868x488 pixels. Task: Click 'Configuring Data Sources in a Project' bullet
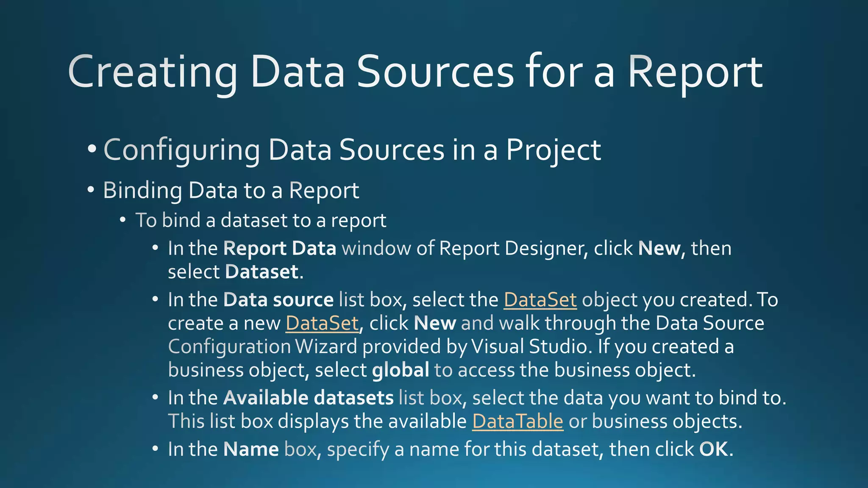(352, 150)
